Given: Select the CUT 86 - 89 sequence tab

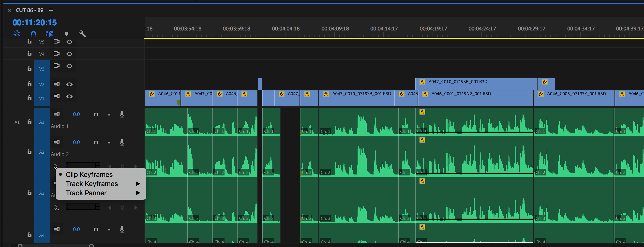Looking at the screenshot, I should [30, 10].
